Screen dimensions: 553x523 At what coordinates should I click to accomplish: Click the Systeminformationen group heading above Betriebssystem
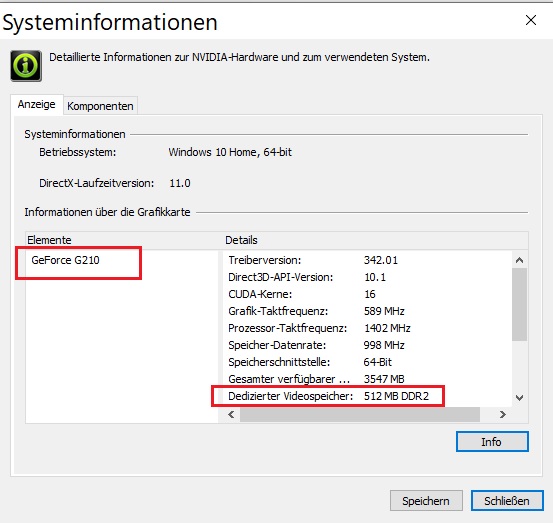point(75,134)
